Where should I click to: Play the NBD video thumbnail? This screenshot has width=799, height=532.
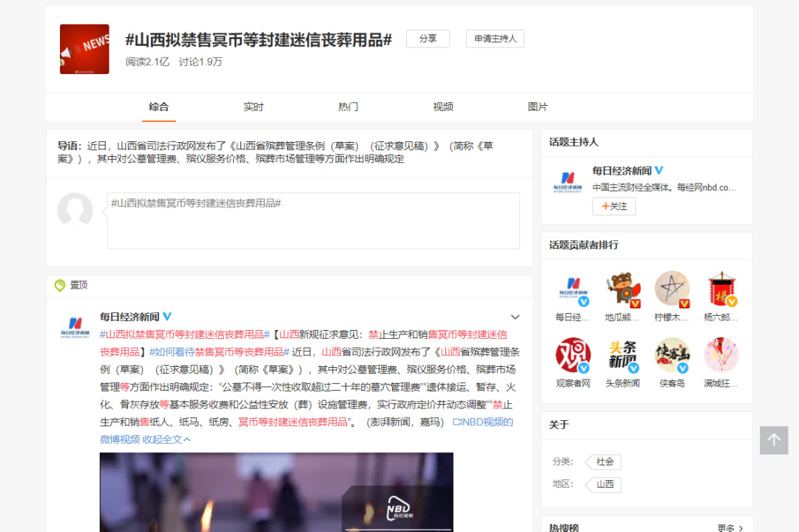(x=276, y=492)
